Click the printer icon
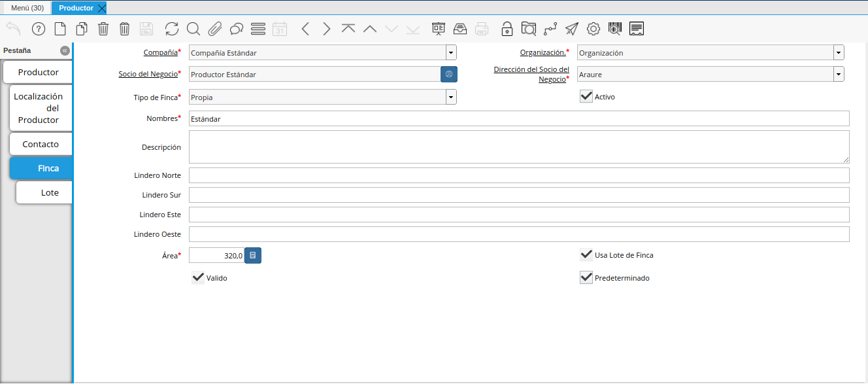The height and width of the screenshot is (384, 868). pyautogui.click(x=482, y=29)
